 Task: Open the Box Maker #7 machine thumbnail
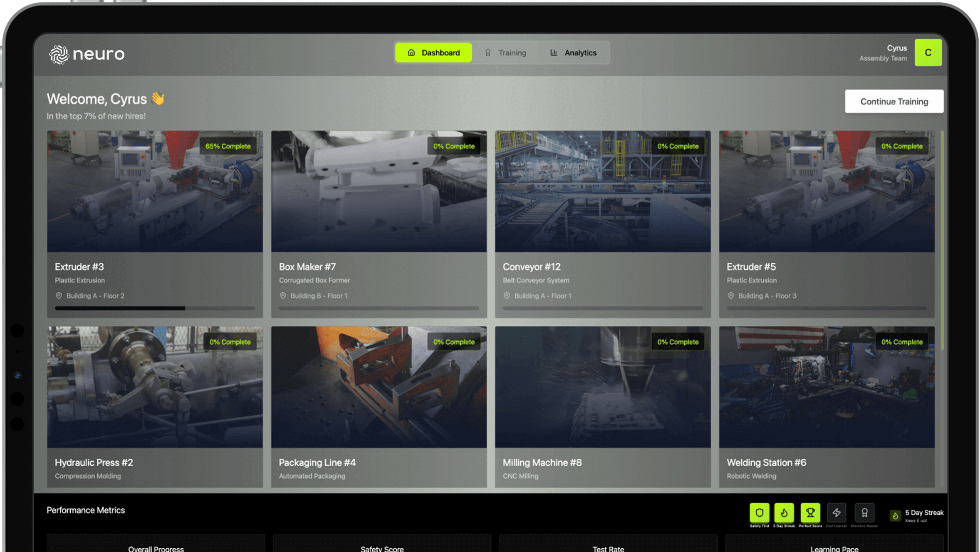tap(379, 191)
